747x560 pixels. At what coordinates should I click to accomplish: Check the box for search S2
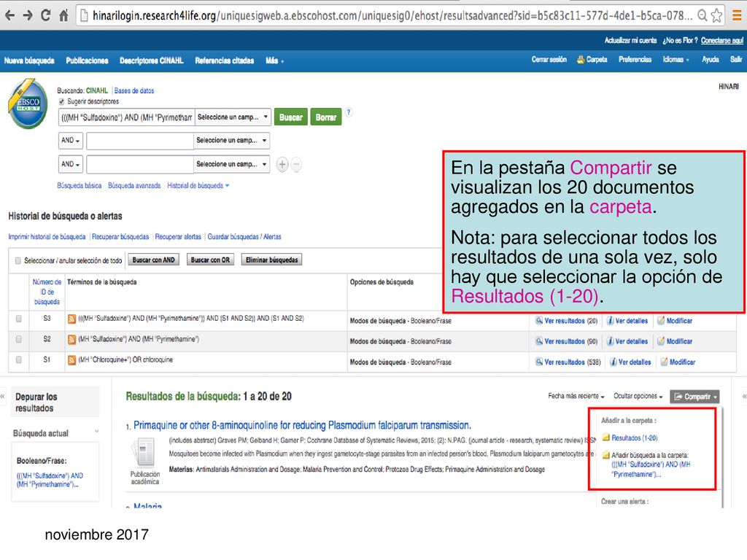(18, 339)
